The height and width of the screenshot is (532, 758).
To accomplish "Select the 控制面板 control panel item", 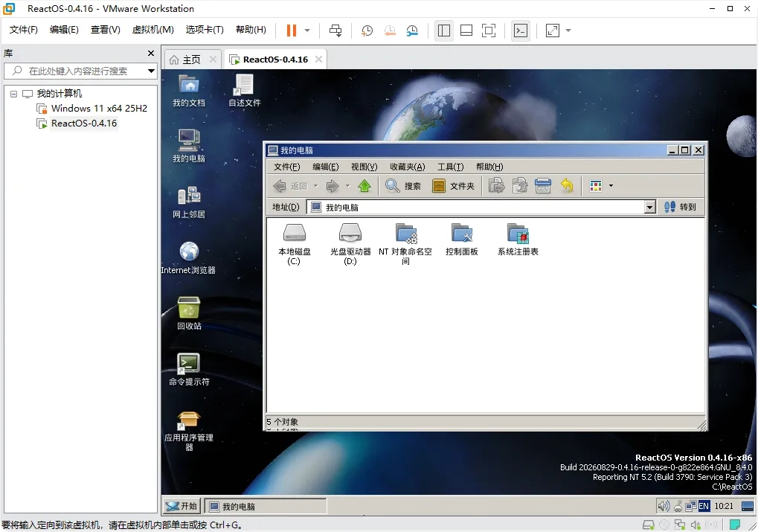I will tap(462, 240).
